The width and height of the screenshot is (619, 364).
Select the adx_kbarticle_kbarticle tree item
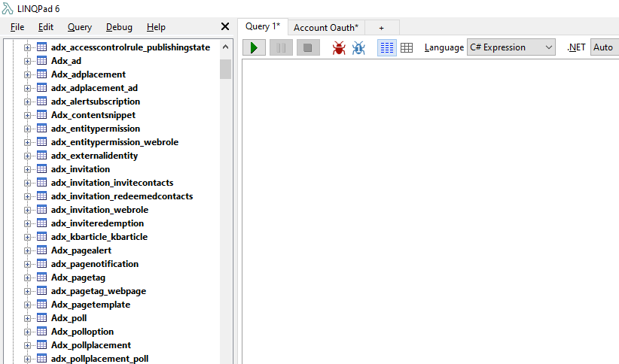click(99, 237)
